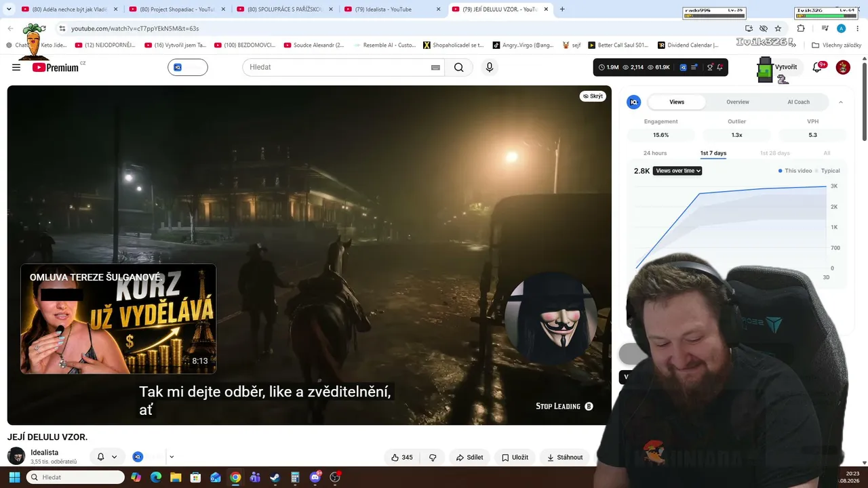Click the magnifier search button
This screenshot has width=868, height=488.
tap(459, 67)
